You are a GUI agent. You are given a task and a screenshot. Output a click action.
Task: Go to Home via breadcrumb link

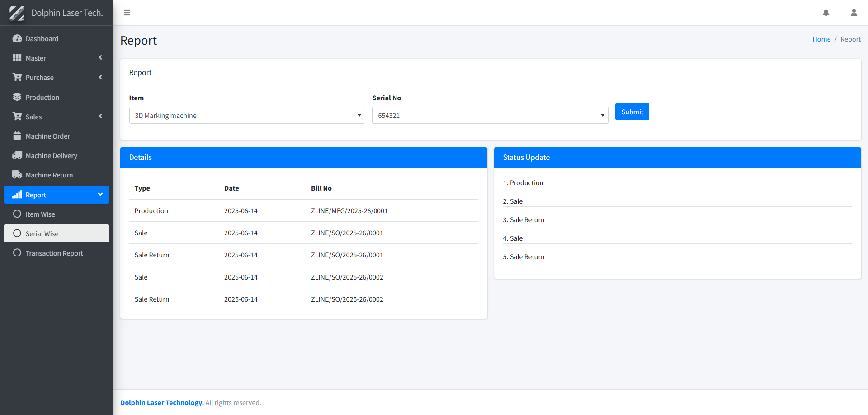pos(821,39)
